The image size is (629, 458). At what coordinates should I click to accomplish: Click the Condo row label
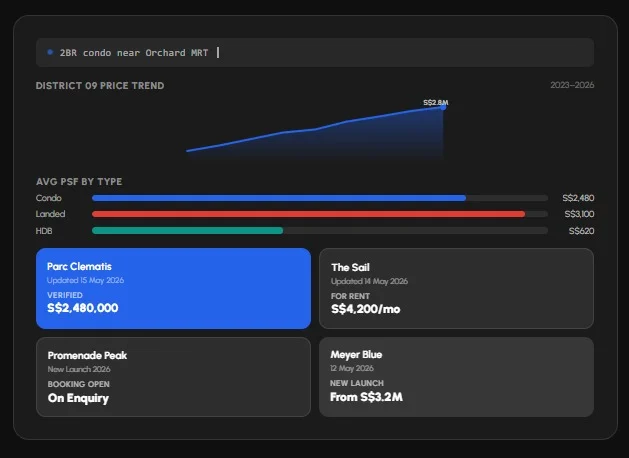pyautogui.click(x=49, y=198)
